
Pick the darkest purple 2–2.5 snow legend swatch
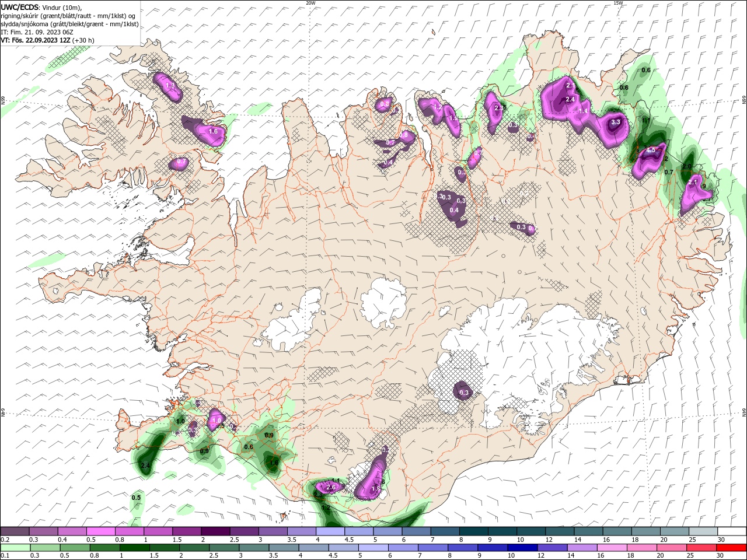215,531
